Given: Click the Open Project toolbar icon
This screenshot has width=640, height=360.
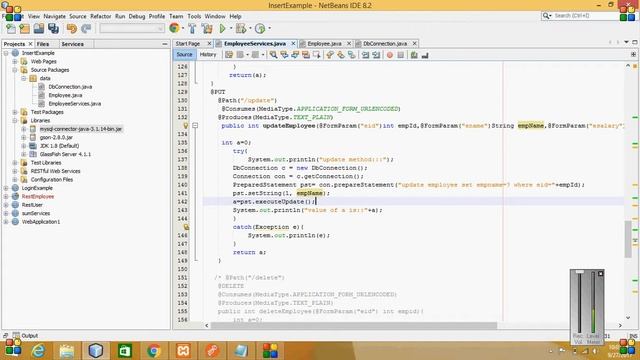Looking at the screenshot, I should click(39, 29).
